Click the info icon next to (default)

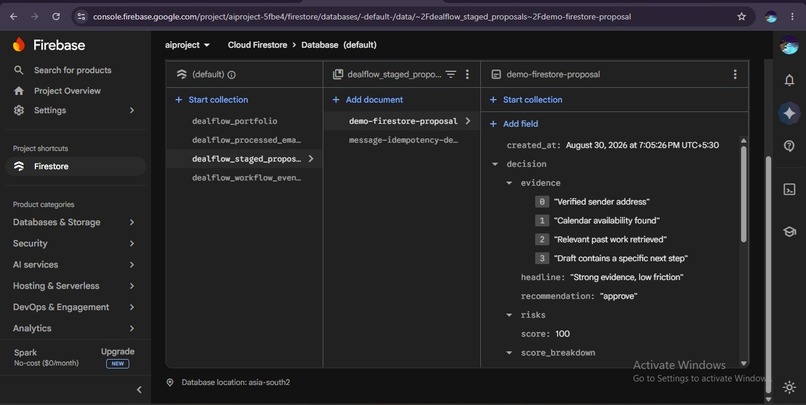click(x=232, y=75)
